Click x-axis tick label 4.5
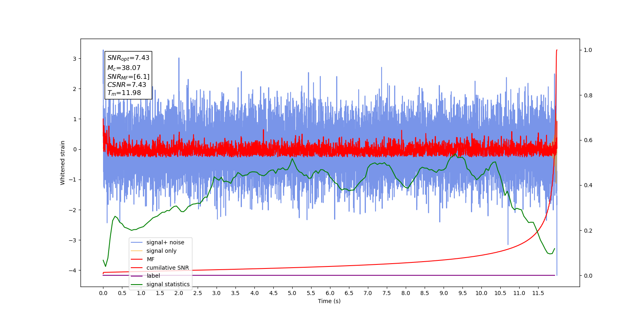 pos(273,293)
